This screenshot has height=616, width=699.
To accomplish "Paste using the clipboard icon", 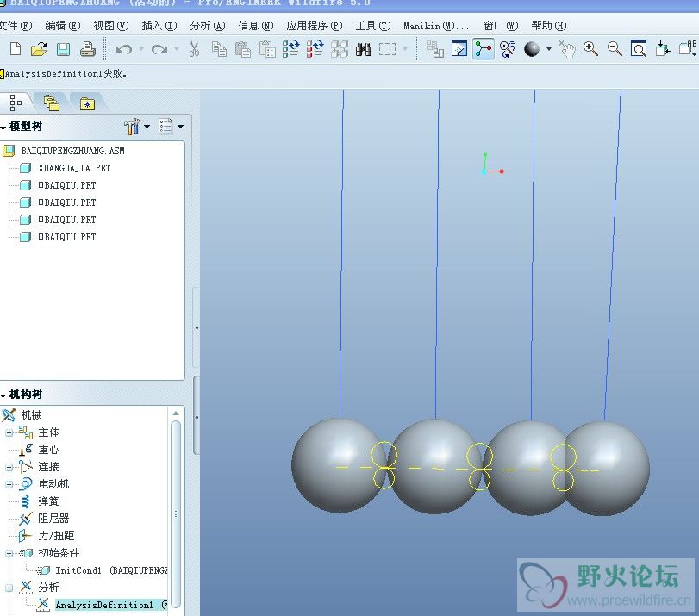I will point(242,49).
